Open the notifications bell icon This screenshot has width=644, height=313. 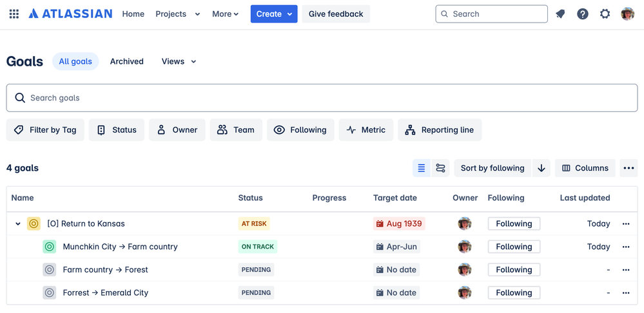pyautogui.click(x=560, y=14)
